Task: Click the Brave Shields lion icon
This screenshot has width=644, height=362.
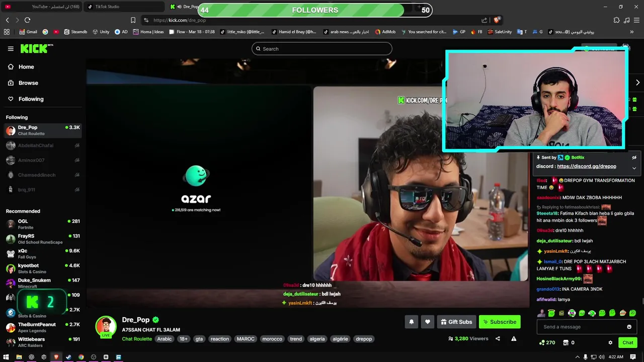Action: tap(497, 20)
